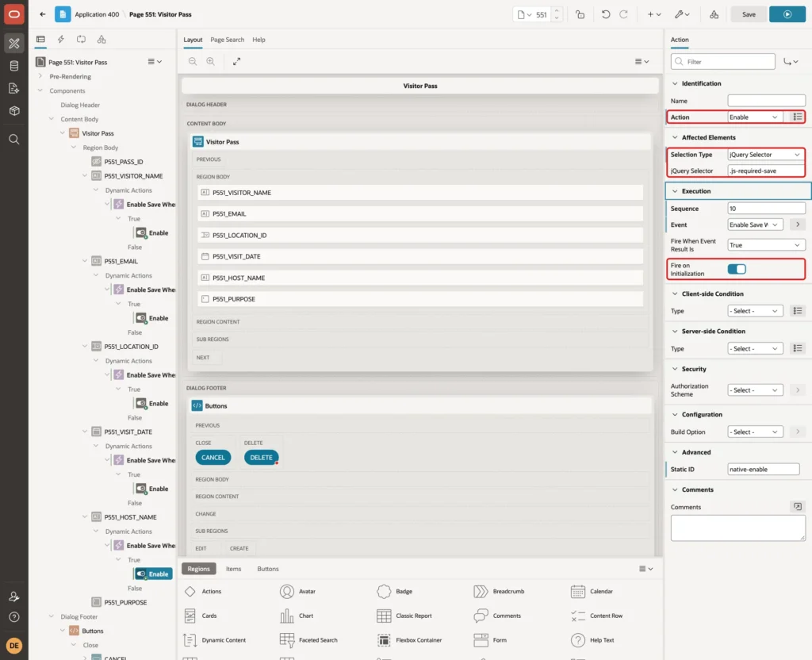The height and width of the screenshot is (660, 812).
Task: Open Fire When Event Result Is dropdown
Action: pos(766,245)
